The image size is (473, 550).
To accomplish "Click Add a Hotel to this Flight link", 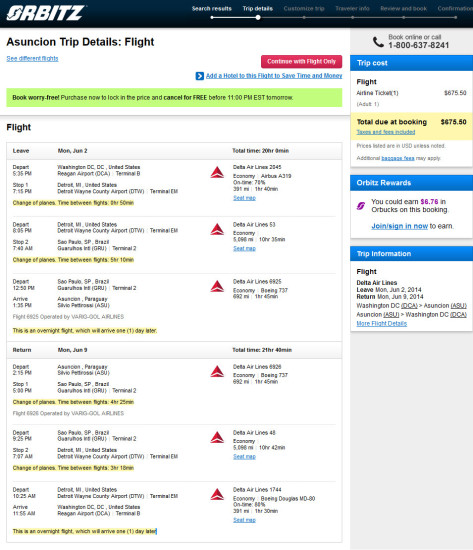I will [x=274, y=76].
